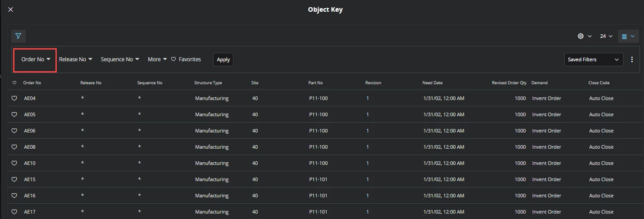Favorite order AE16 with heart icon

[x=14, y=196]
